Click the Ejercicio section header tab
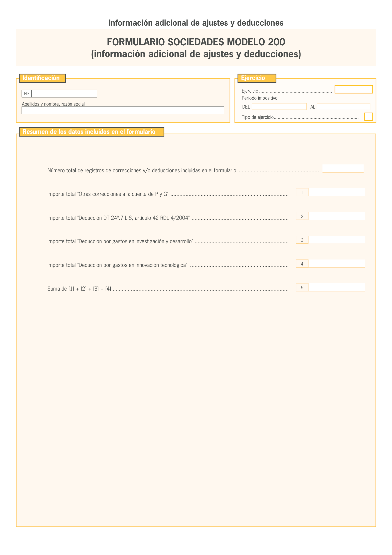 [257, 78]
